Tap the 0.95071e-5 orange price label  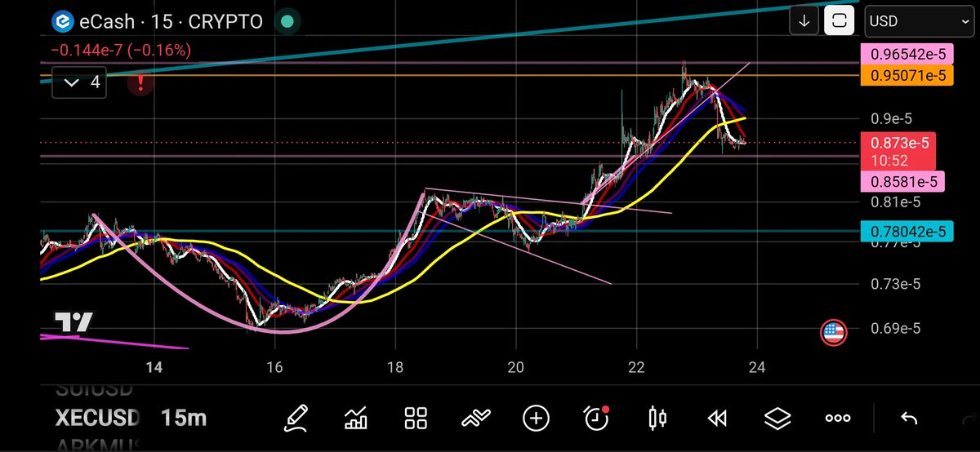coord(908,76)
